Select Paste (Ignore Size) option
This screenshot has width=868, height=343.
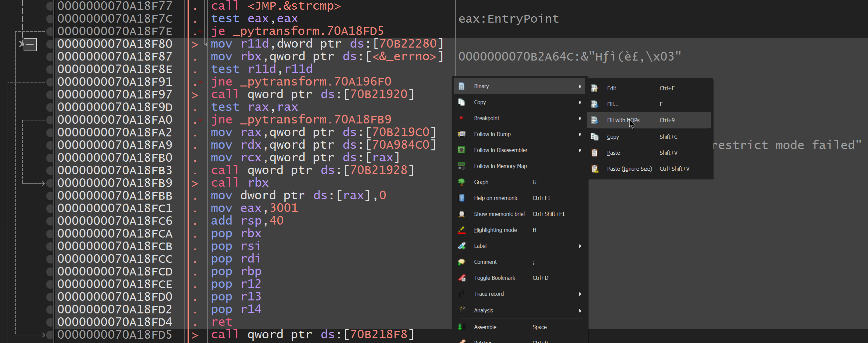629,169
